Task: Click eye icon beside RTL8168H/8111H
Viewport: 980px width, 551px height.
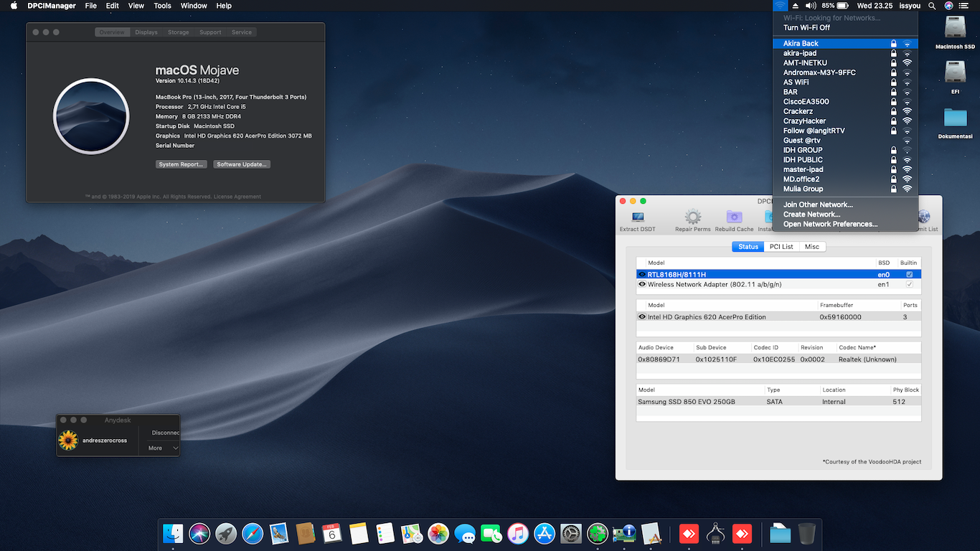Action: tap(642, 275)
